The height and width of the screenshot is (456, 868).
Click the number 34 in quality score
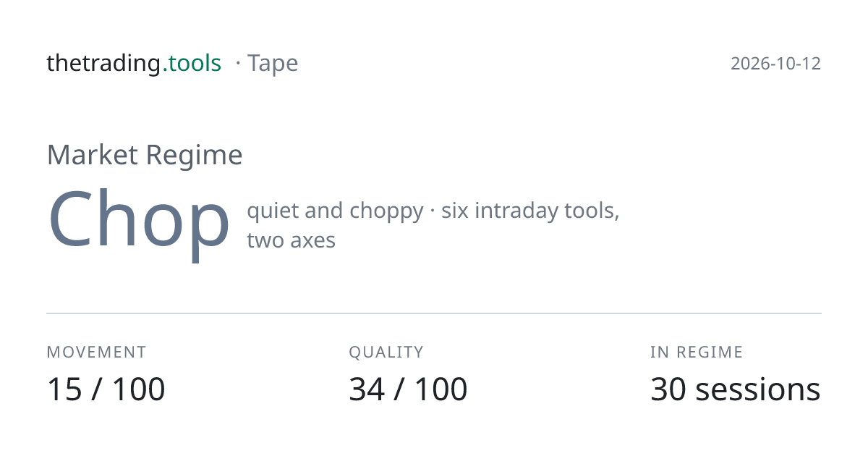pos(367,389)
